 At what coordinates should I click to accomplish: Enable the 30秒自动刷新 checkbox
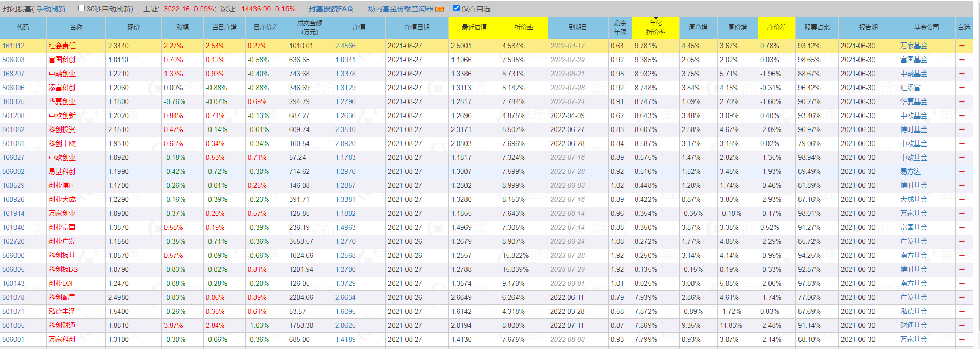pyautogui.click(x=81, y=8)
